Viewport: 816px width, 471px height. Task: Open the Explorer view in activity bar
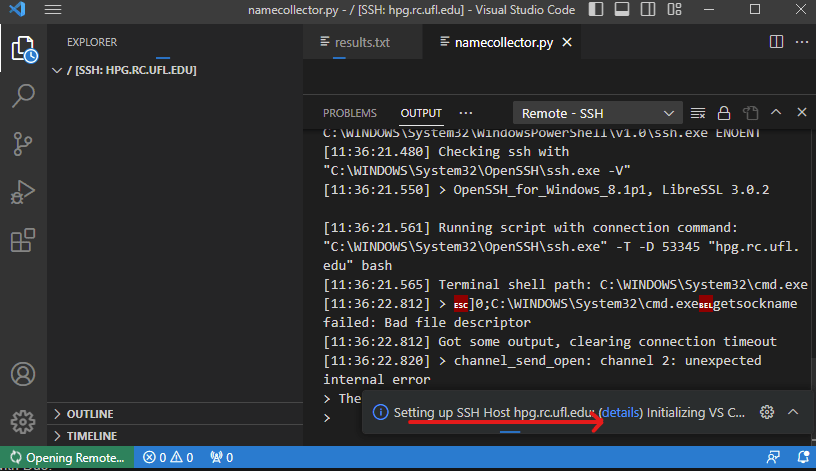coord(24,49)
